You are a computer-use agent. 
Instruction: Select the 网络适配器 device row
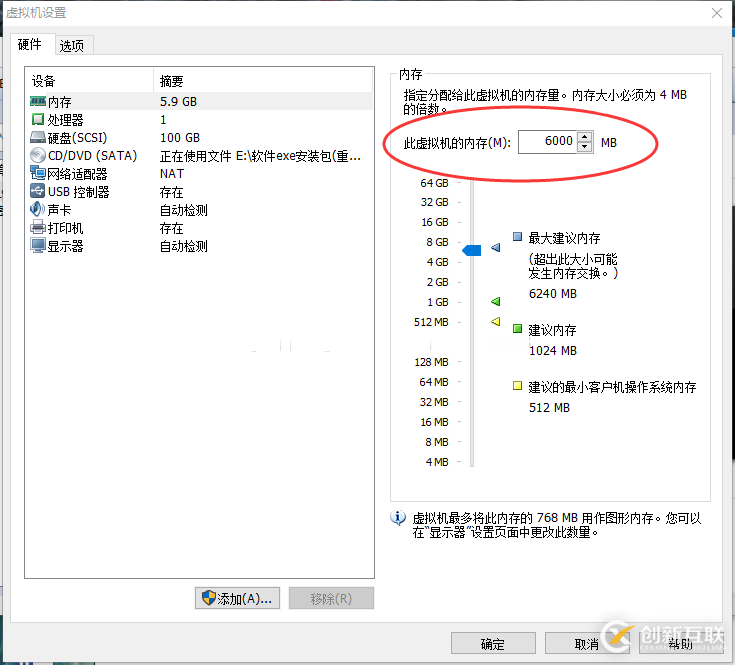pyautogui.click(x=200, y=173)
